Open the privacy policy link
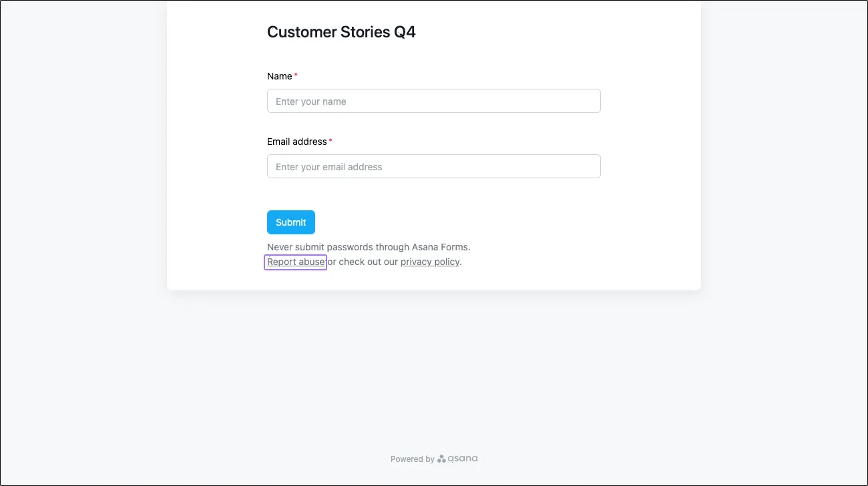Screen dimensions: 868x486 (x=430, y=262)
